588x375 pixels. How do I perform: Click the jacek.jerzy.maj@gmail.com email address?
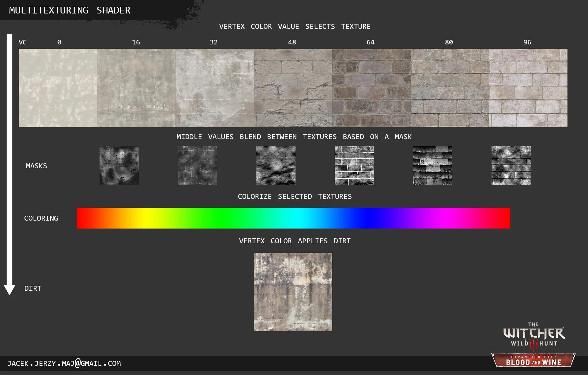tap(64, 363)
